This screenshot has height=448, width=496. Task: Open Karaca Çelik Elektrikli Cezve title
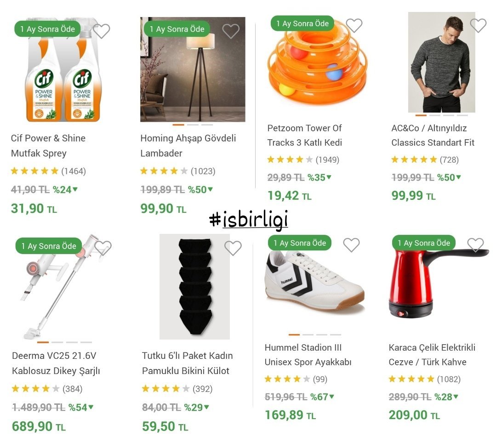coord(432,355)
